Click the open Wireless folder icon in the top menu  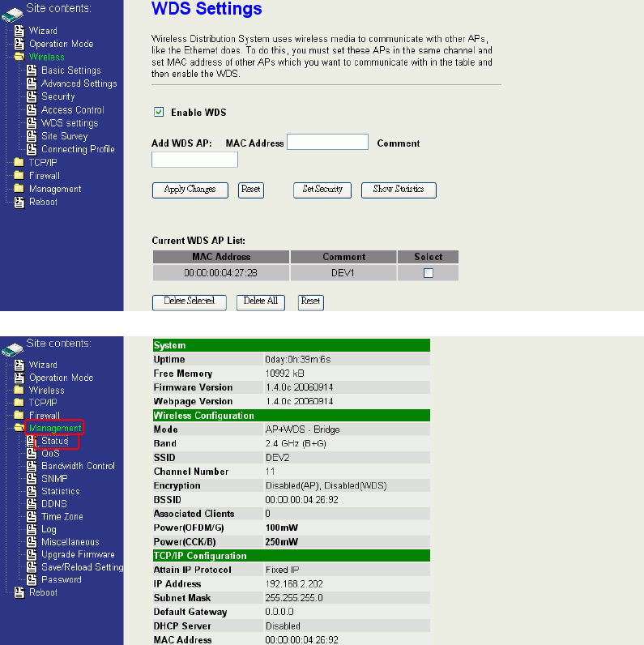point(19,57)
